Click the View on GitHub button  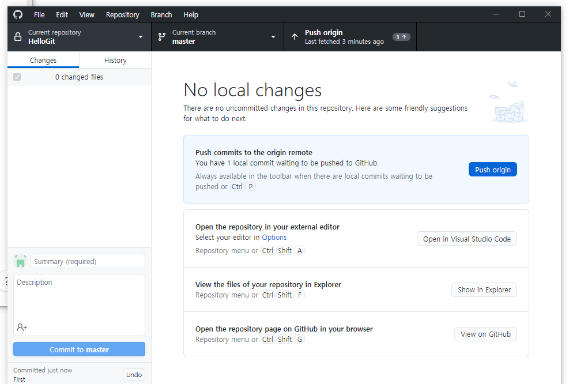coord(485,334)
